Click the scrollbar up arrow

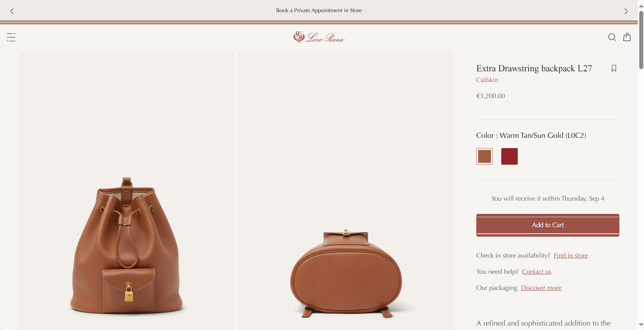point(641,6)
